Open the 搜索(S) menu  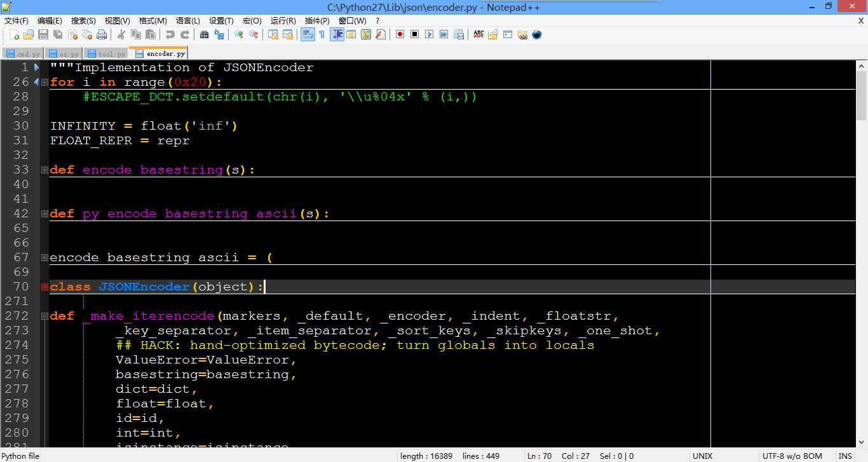(x=83, y=20)
